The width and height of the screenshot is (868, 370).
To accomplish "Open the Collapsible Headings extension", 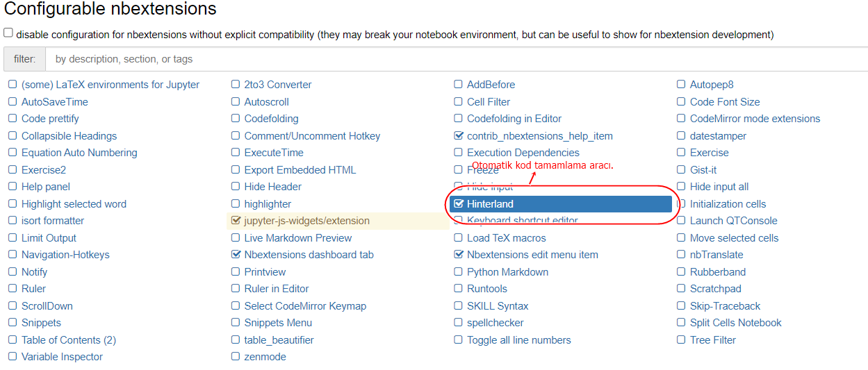I will pos(69,136).
